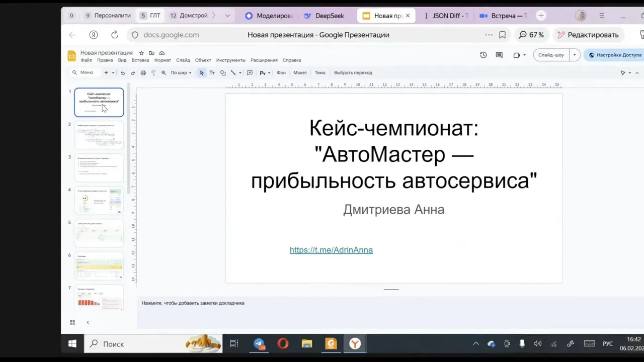The image size is (644, 362).
Task: Select the Shape insertion tool
Action: coord(222,72)
